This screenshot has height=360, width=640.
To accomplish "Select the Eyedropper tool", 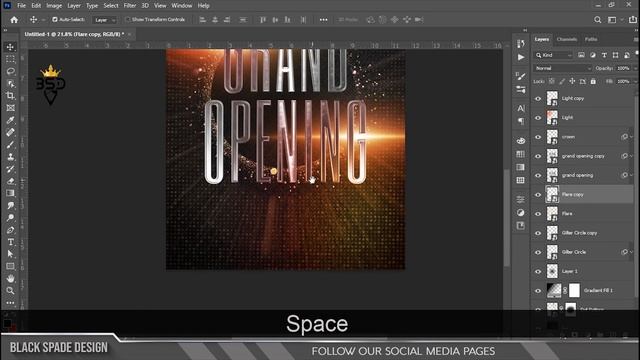I will [10, 120].
